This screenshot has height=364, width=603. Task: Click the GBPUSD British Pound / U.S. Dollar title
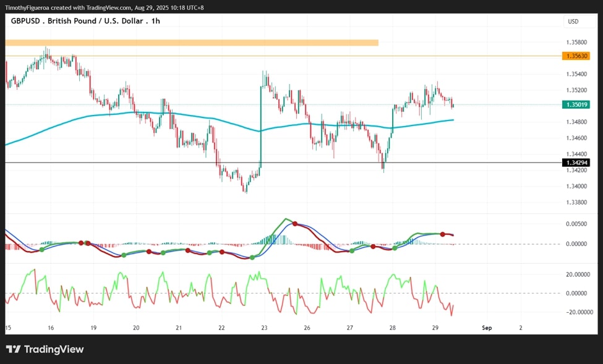pos(85,21)
